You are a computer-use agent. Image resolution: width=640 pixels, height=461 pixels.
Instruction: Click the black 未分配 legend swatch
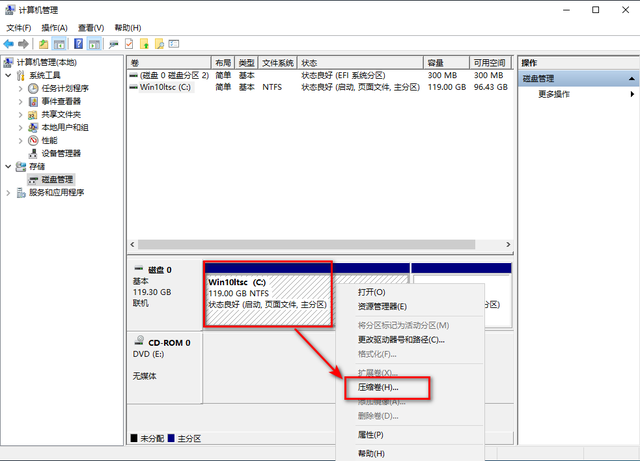point(134,438)
